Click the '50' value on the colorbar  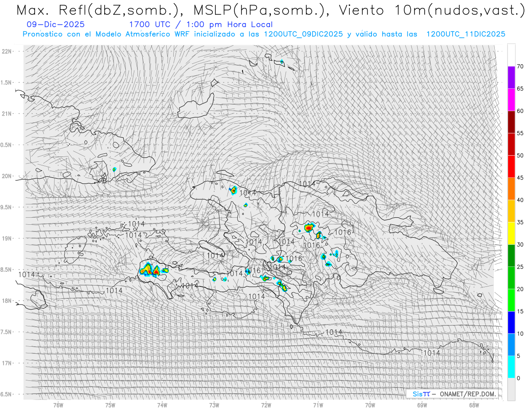click(520, 156)
